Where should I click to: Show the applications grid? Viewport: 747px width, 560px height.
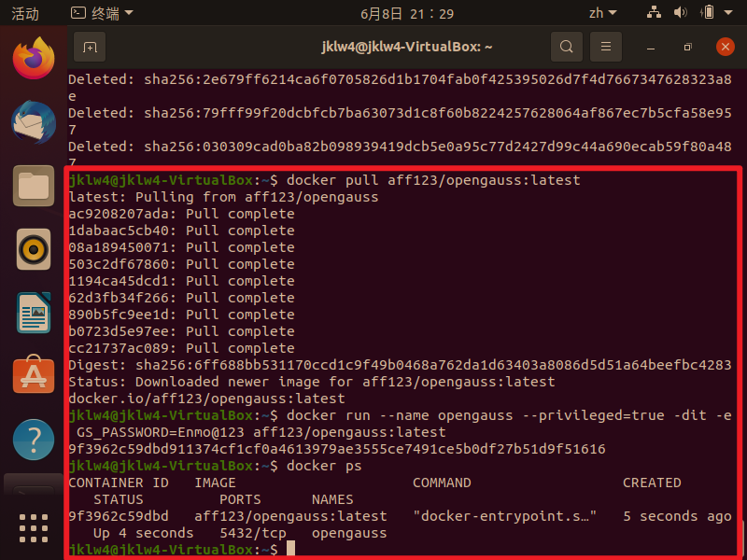34,527
